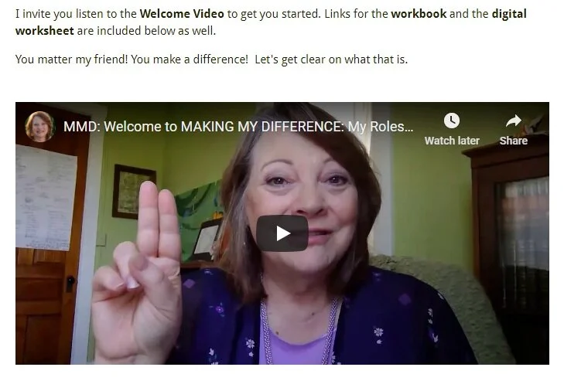Open the channel avatar in video header
This screenshot has width=588, height=391.
pos(39,126)
